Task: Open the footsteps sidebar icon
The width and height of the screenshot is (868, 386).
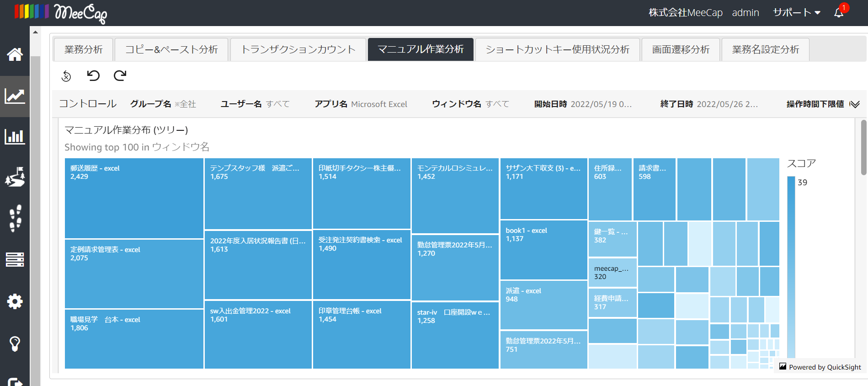Action: click(x=16, y=218)
